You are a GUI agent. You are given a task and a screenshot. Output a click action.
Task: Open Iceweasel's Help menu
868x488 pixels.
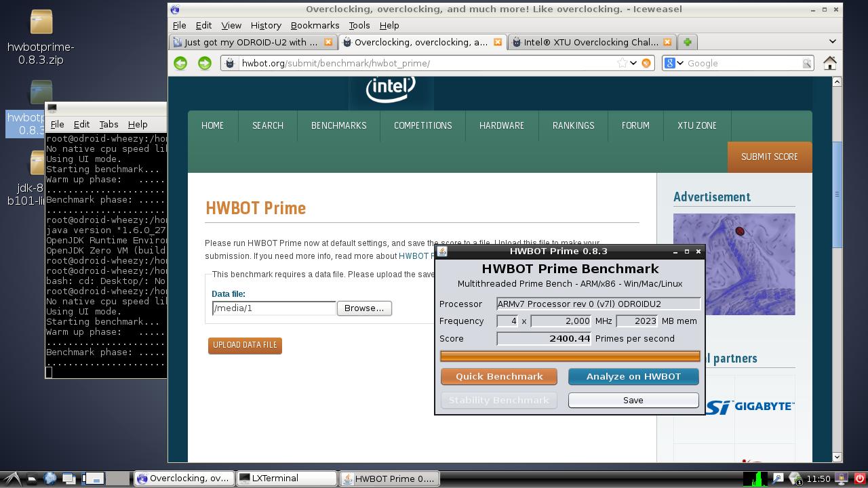pyautogui.click(x=389, y=25)
